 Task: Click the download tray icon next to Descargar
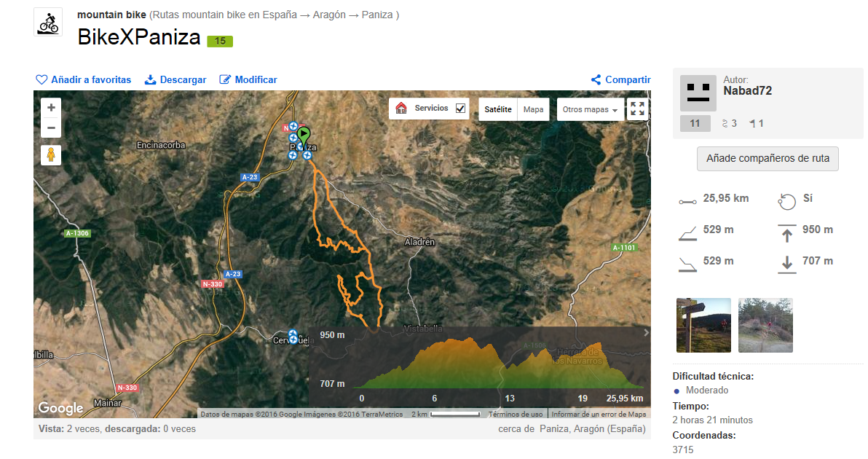click(x=150, y=79)
